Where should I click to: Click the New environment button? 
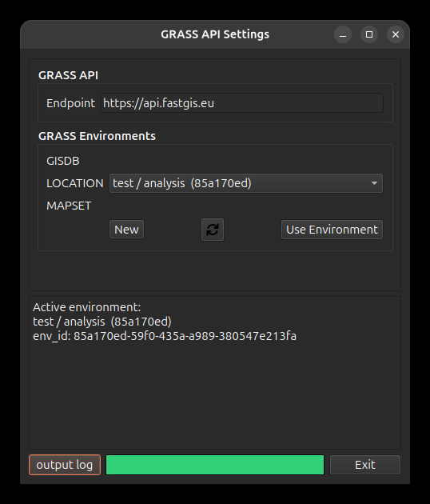[126, 230]
